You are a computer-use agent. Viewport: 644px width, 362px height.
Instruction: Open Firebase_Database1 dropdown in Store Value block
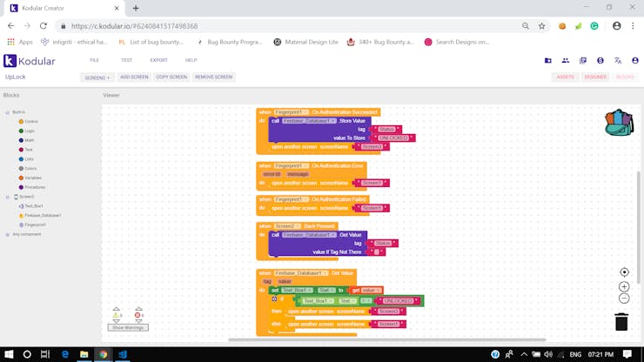pos(309,121)
